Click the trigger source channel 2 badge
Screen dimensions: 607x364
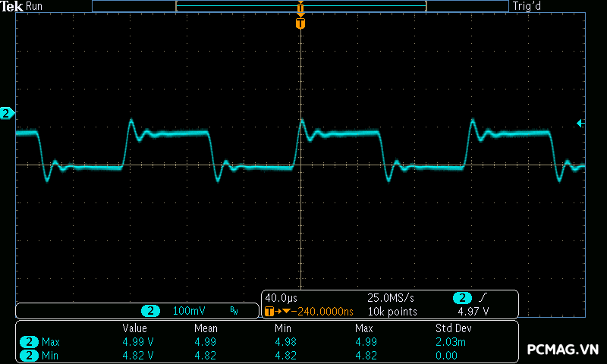point(462,298)
